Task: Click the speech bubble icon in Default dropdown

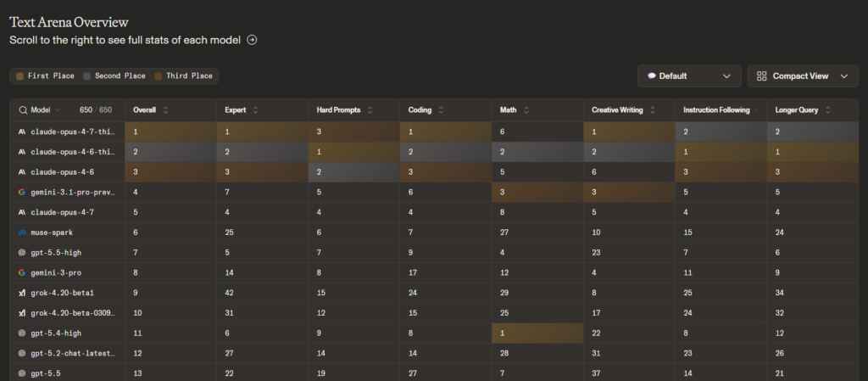Action: pyautogui.click(x=652, y=76)
